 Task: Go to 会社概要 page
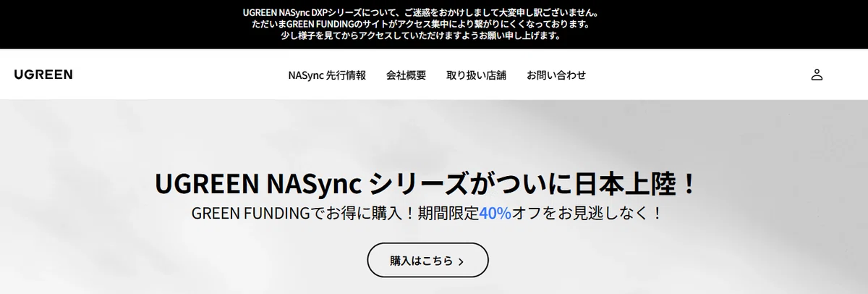(x=406, y=75)
